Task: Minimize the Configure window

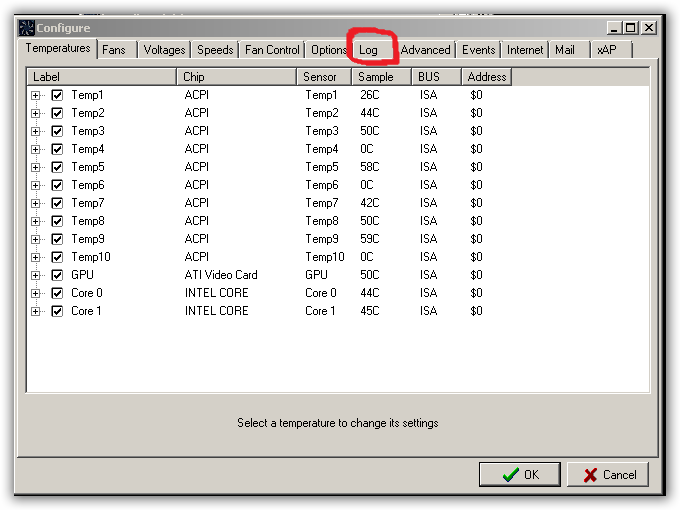Action: pyautogui.click(x=614, y=28)
